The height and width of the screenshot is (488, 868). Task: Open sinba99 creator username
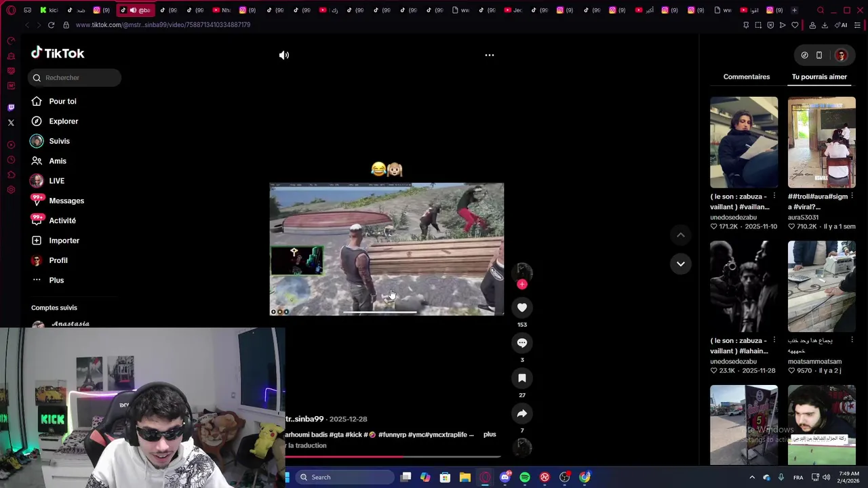point(304,419)
